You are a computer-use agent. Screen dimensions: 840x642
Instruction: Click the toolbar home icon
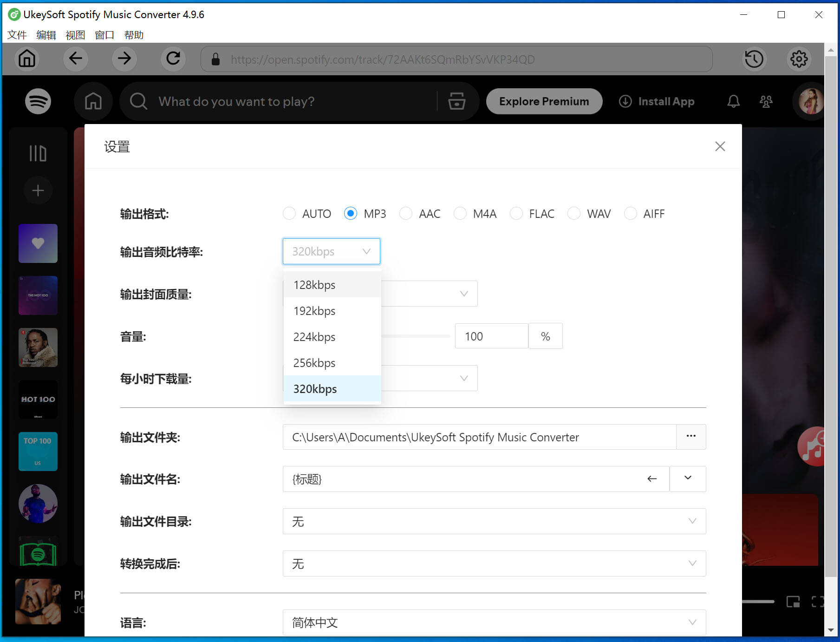tap(27, 59)
